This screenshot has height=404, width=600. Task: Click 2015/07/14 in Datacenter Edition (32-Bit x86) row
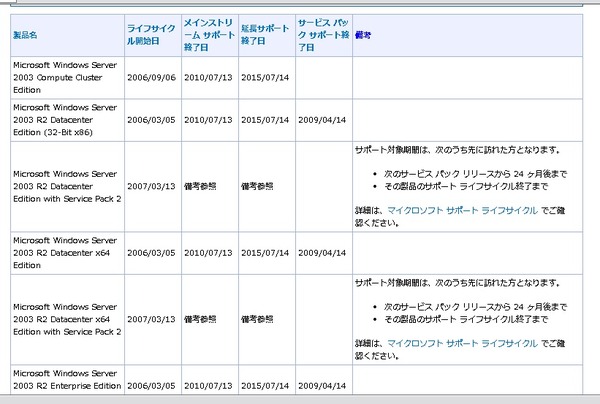[265, 120]
